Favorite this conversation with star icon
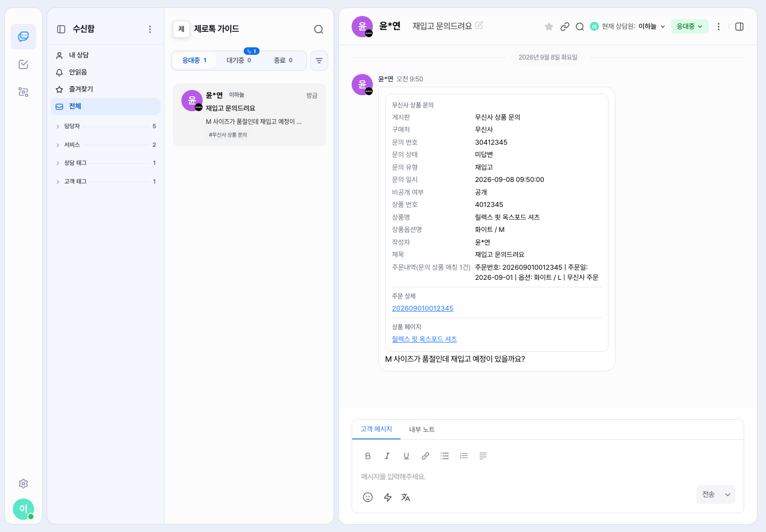 549,27
